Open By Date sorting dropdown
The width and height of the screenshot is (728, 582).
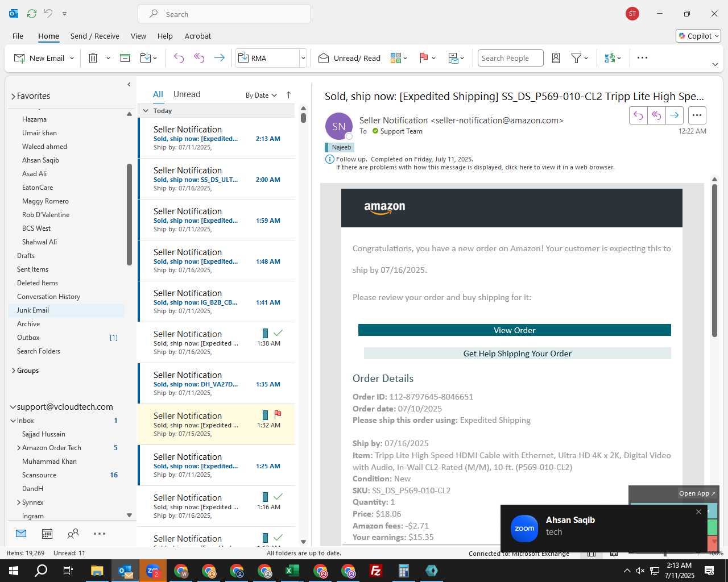coord(261,95)
